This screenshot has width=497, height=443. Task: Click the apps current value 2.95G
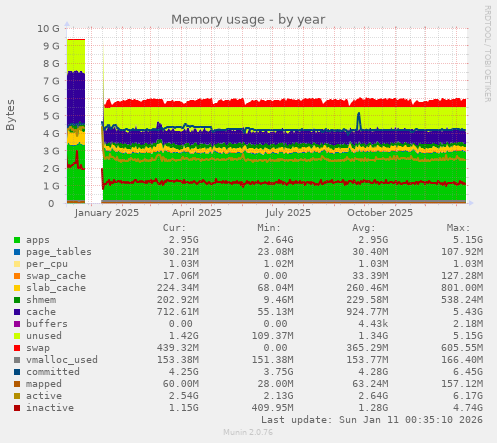point(184,240)
